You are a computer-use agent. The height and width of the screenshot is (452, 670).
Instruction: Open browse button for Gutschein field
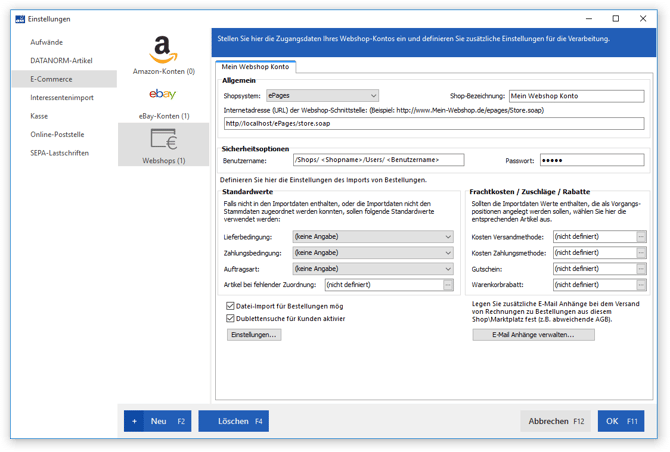(641, 269)
